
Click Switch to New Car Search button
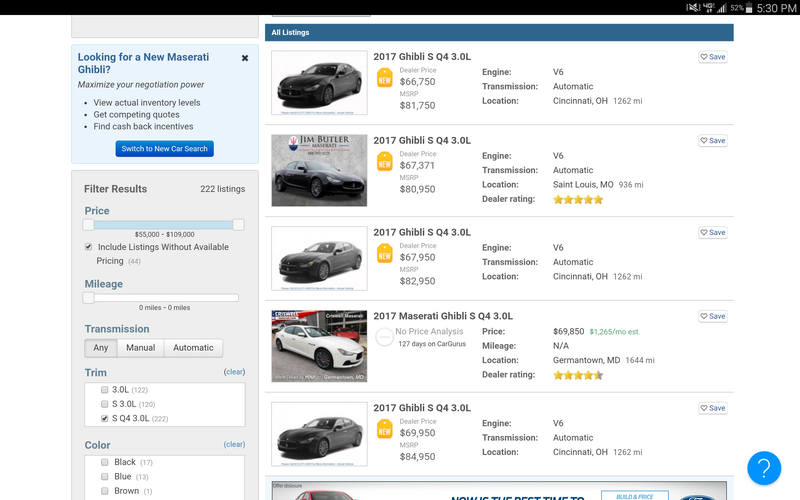click(164, 148)
